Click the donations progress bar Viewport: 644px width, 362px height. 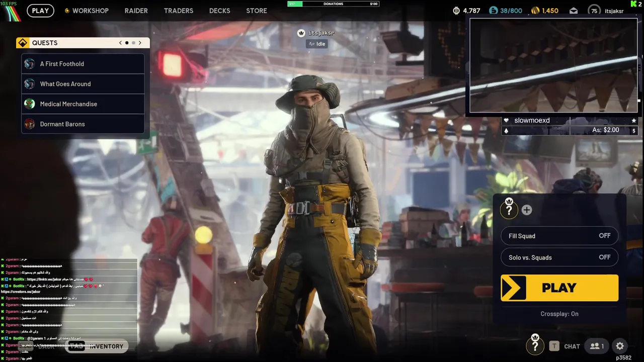(333, 4)
